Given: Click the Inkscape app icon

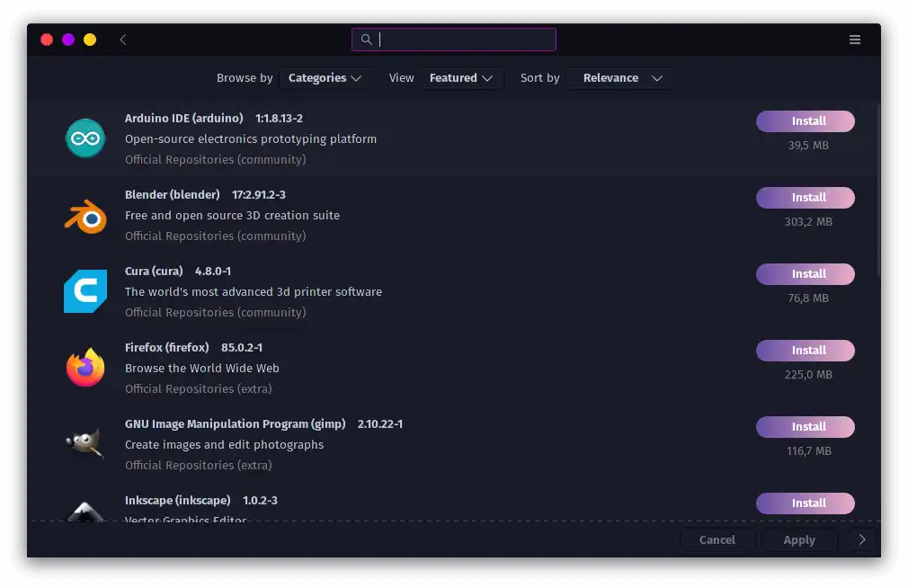Looking at the screenshot, I should [x=85, y=510].
